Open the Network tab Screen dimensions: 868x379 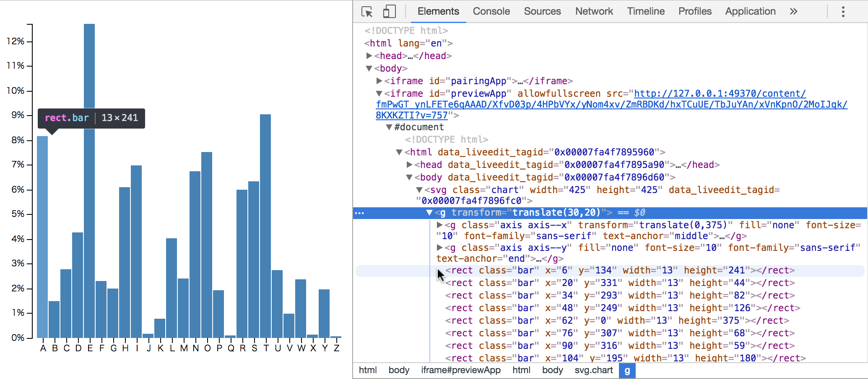pos(594,11)
